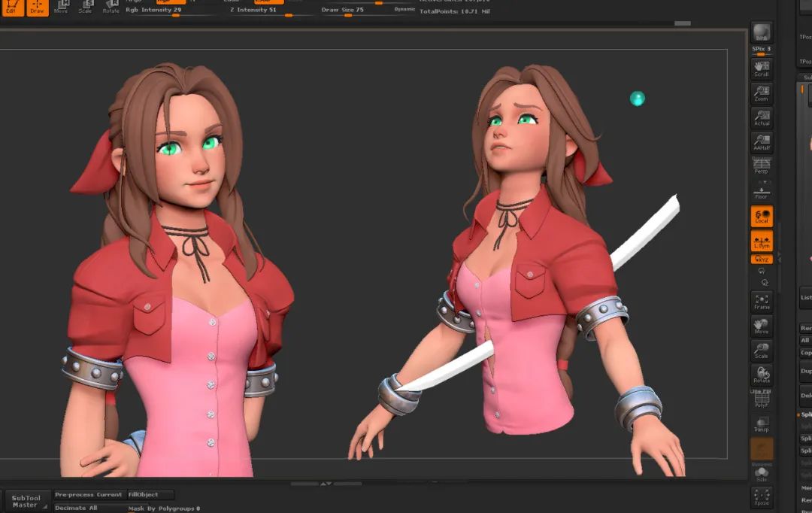Image resolution: width=812 pixels, height=513 pixels.
Task: Adjust the SPix 3 slider
Action: point(761,50)
